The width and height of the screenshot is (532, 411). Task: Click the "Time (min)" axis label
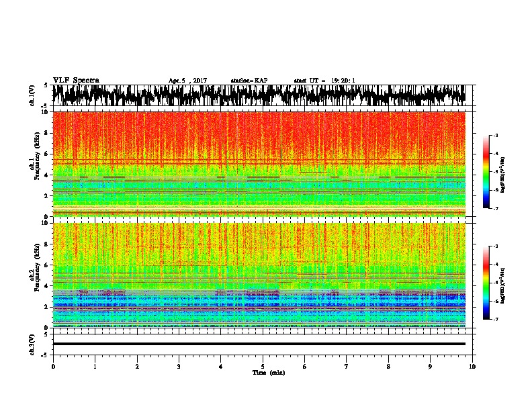pyautogui.click(x=269, y=373)
